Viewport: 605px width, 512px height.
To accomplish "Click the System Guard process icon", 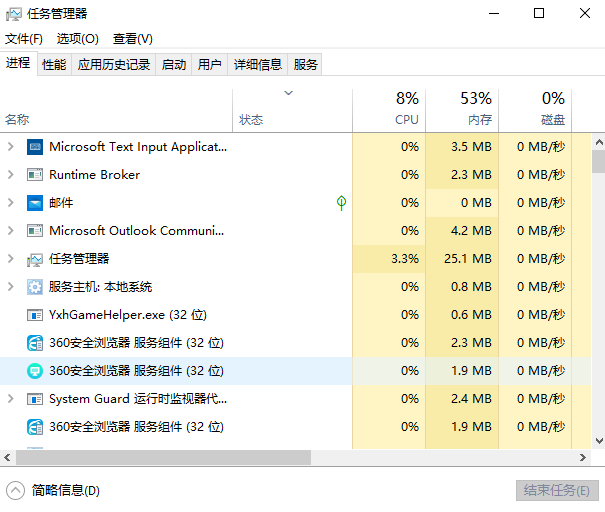I will coord(35,399).
